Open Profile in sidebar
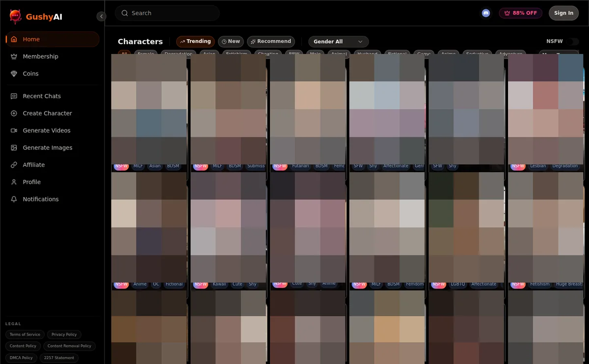 [x=53, y=182]
